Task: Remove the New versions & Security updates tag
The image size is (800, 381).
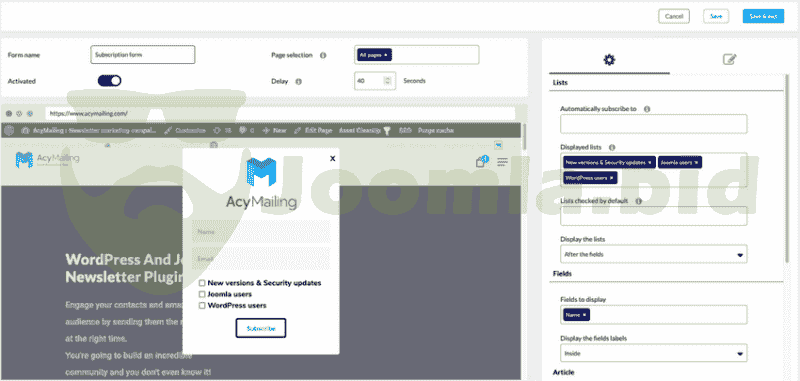Action: coord(649,163)
